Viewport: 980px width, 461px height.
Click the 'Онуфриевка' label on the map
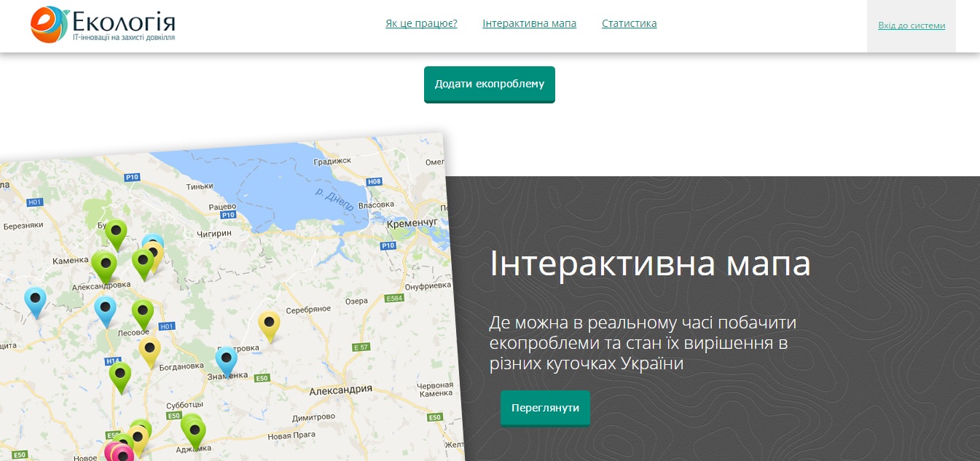[x=428, y=286]
